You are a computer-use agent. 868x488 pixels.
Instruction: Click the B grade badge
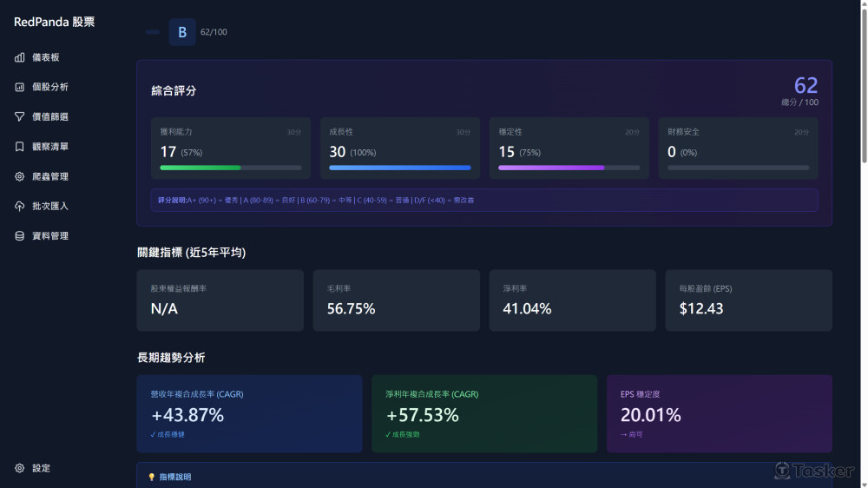pos(182,32)
